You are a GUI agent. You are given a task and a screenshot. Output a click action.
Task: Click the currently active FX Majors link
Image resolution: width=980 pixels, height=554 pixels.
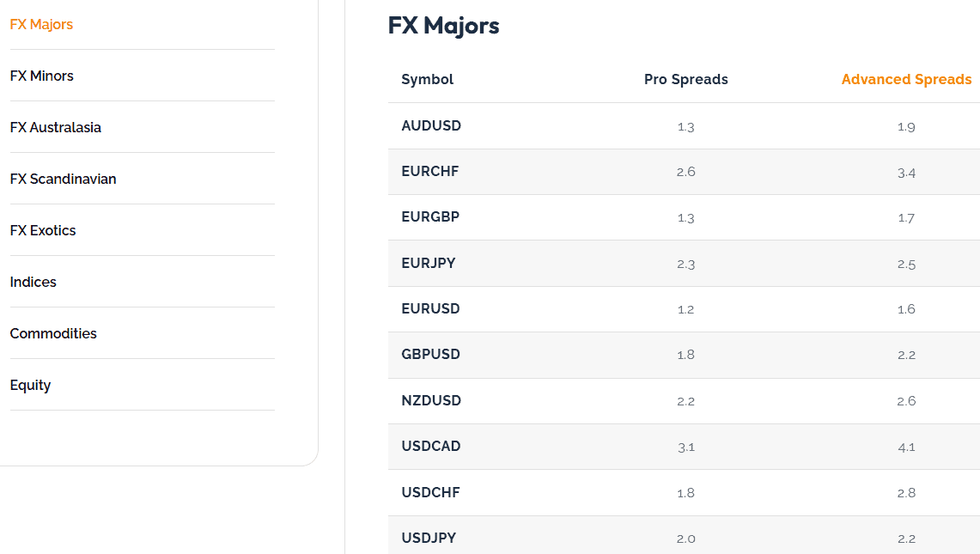pyautogui.click(x=41, y=24)
